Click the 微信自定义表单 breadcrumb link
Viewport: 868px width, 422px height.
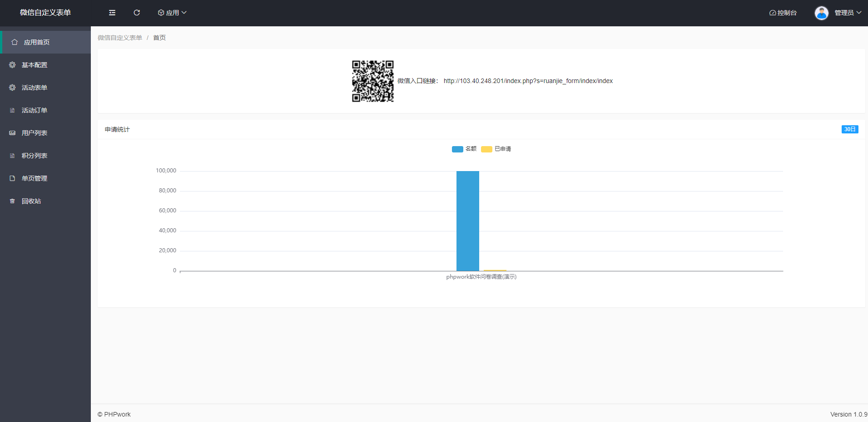[120, 38]
